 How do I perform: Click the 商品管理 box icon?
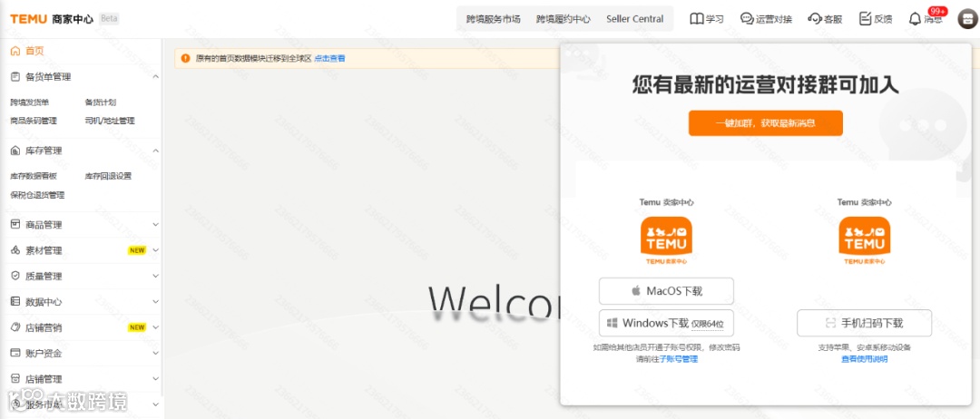click(15, 224)
